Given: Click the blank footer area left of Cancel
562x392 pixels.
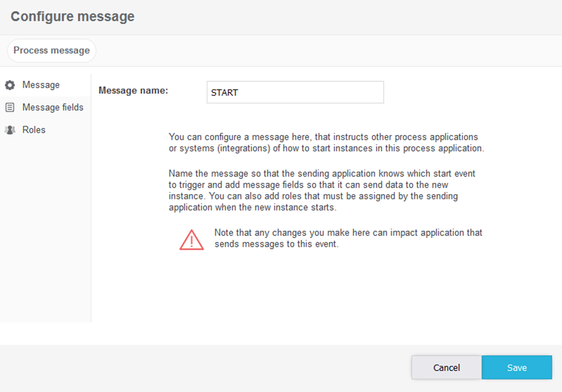Looking at the screenshot, I should coord(203,367).
